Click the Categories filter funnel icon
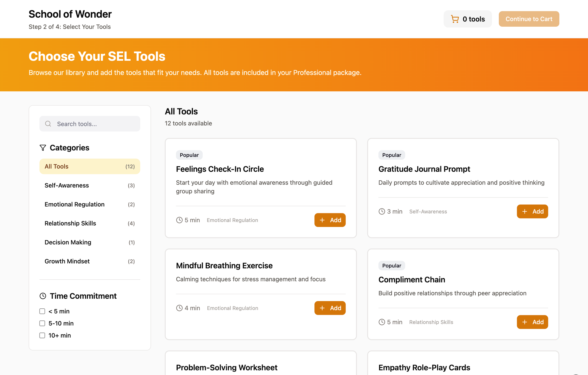Screen dimensions: 588x375 coord(43,148)
